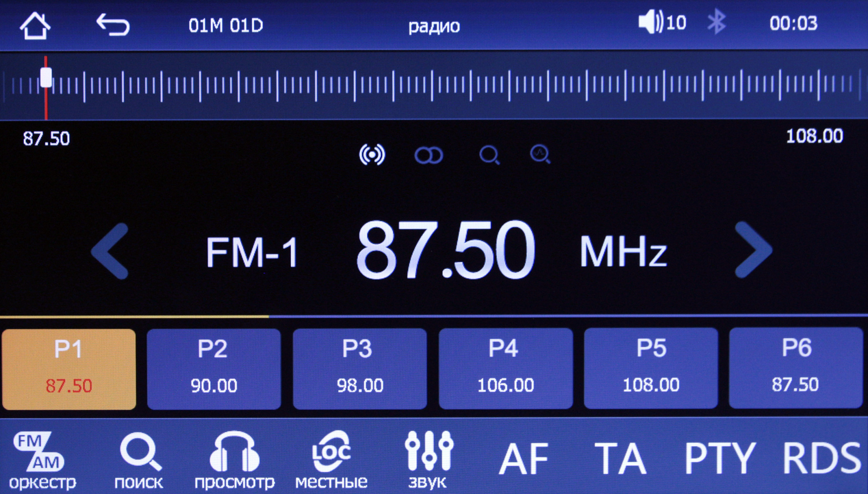The width and height of the screenshot is (868, 494).
Task: Tap the MHz unit label
Action: 623,251
